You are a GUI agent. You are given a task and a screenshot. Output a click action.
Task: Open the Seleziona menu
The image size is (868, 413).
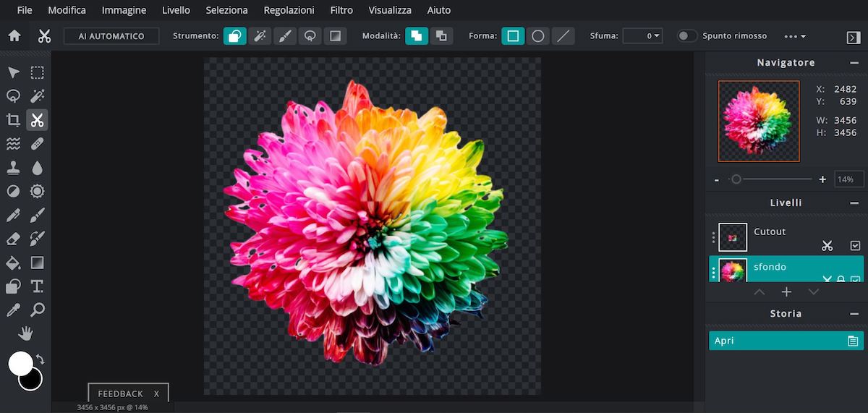[x=226, y=10]
